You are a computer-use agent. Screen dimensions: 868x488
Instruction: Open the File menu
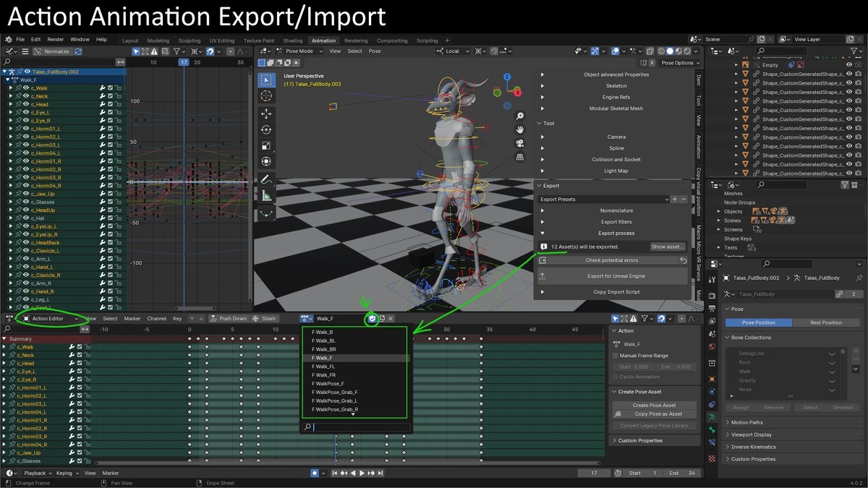(x=20, y=39)
